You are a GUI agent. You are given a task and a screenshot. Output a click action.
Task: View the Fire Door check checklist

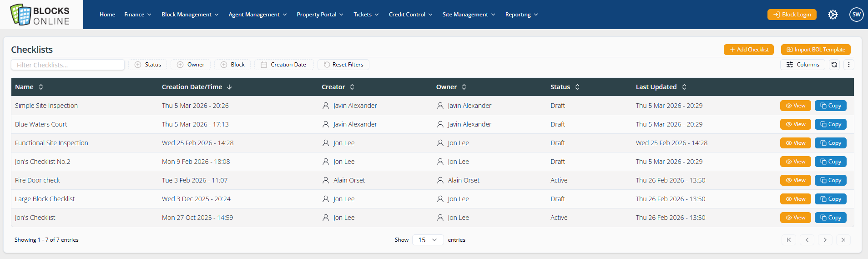[795, 180]
